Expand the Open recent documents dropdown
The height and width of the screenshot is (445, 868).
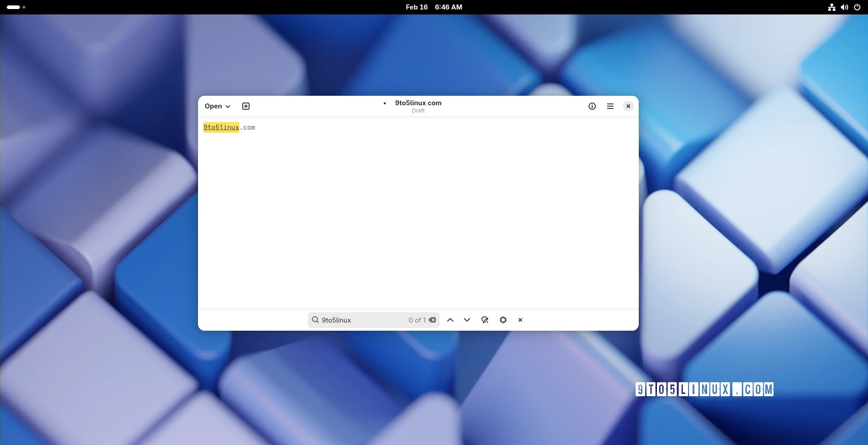[x=217, y=106]
